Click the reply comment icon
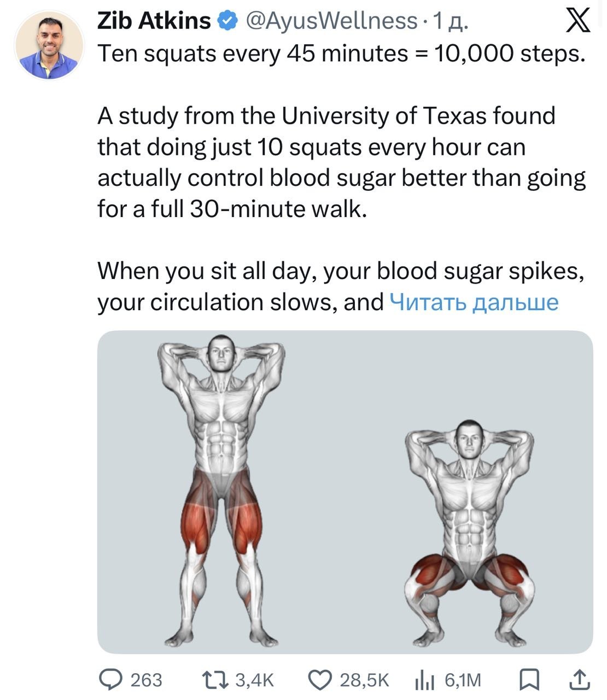Screen dimensions: 607x700 pyautogui.click(x=110, y=679)
